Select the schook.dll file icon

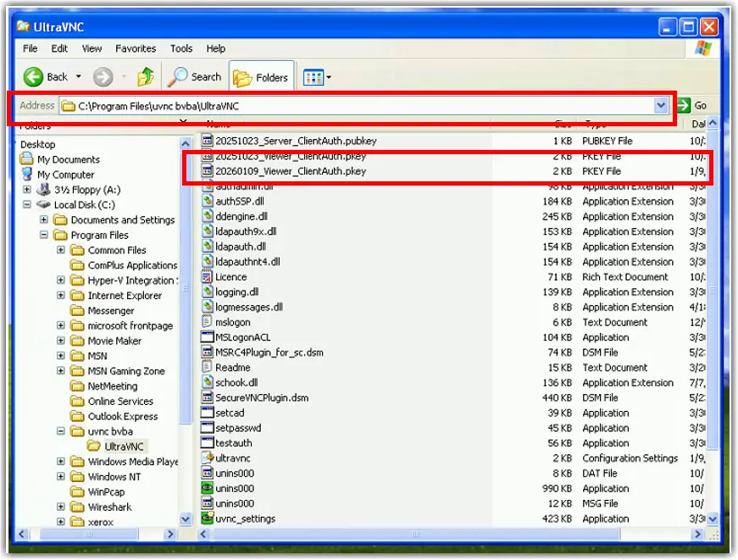point(207,382)
